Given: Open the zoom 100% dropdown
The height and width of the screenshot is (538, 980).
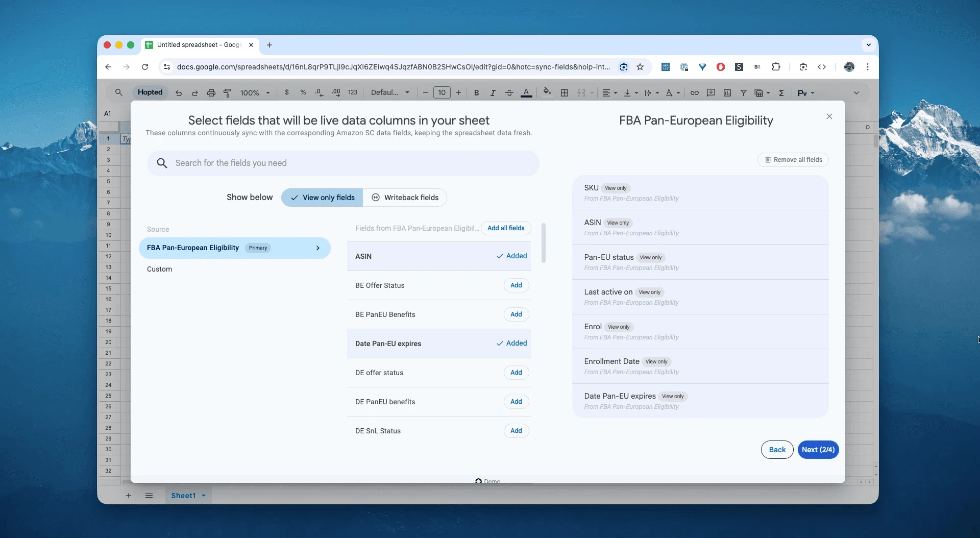Looking at the screenshot, I should (255, 93).
